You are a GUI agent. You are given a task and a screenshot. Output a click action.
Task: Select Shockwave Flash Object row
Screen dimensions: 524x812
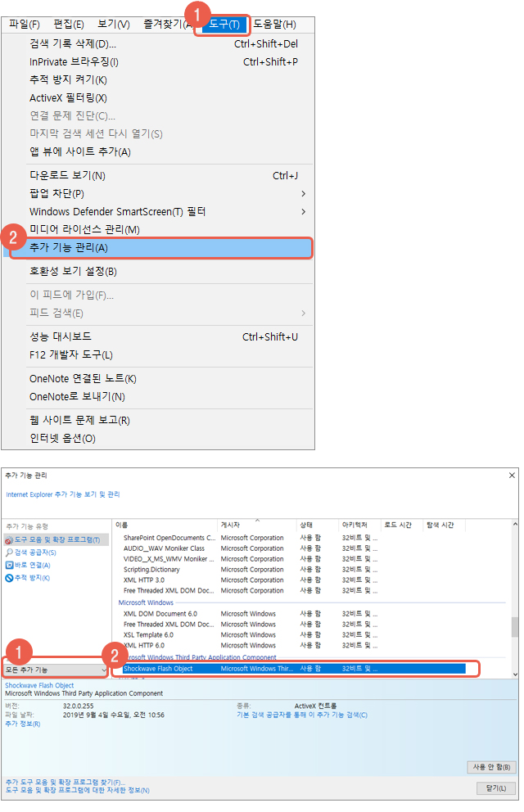coord(292,669)
